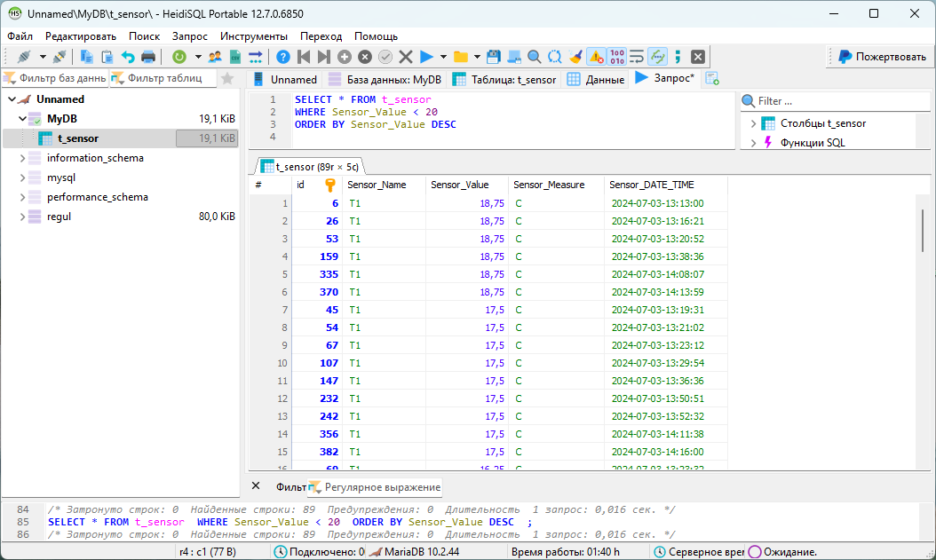This screenshot has width=936, height=560.
Task: Click the Export to CSV icon
Action: 235,57
